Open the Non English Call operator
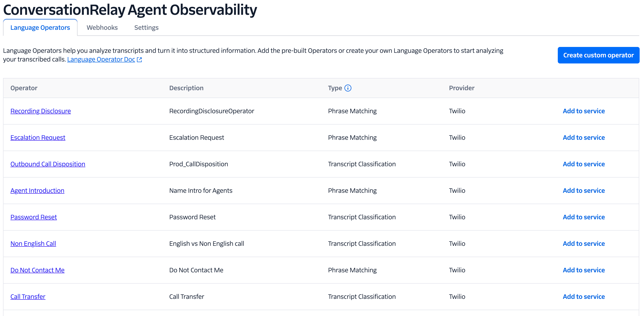644x316 pixels. 33,243
